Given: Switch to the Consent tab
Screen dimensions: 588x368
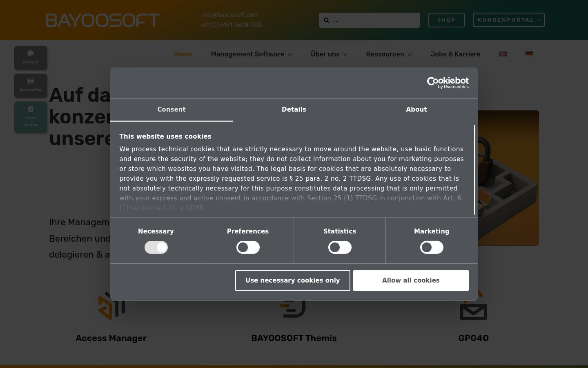Looking at the screenshot, I should (171, 110).
